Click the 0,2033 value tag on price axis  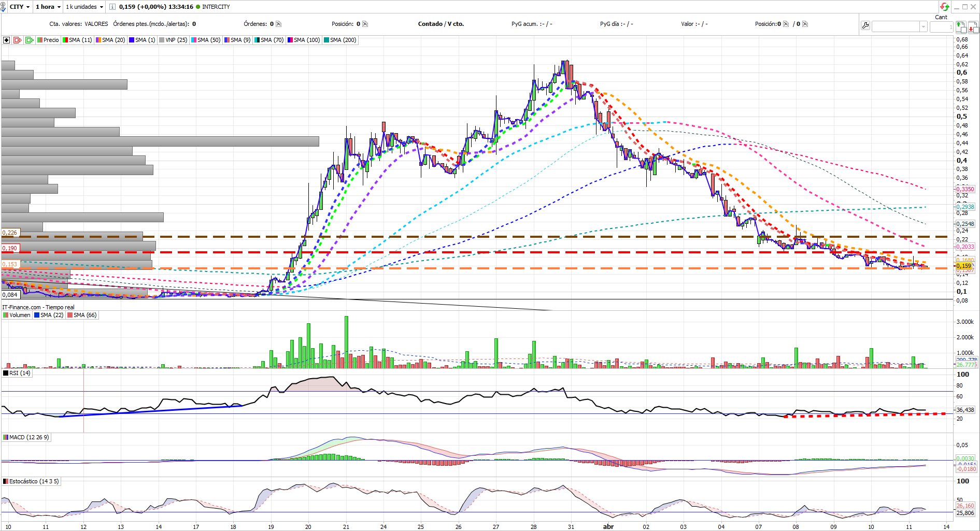(965, 247)
